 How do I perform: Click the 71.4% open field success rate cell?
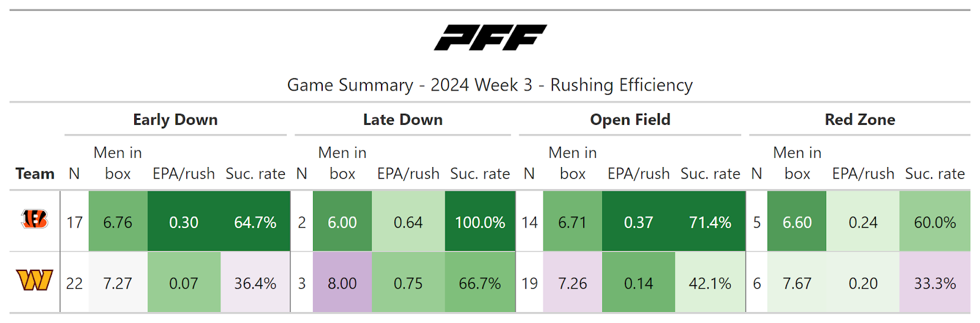pos(710,222)
